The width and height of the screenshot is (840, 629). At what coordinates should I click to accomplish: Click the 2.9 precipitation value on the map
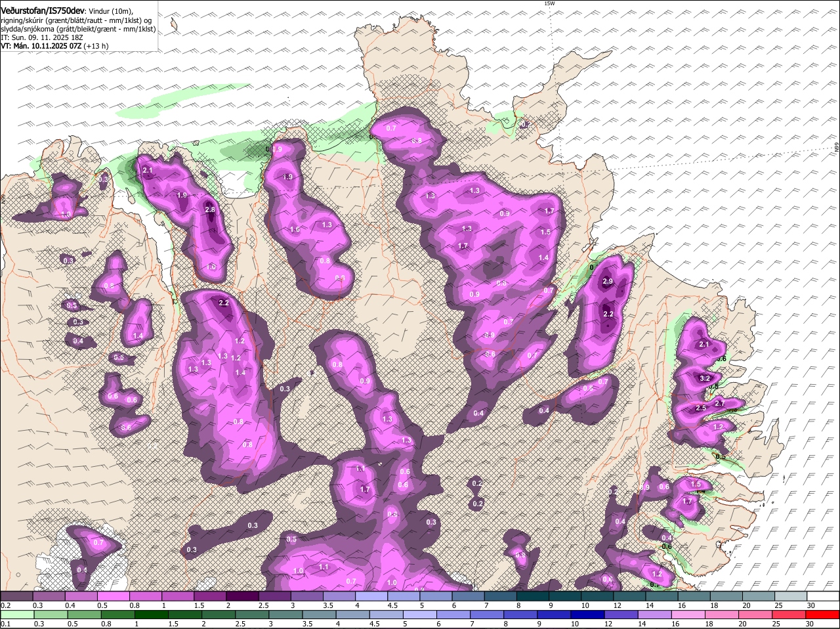(x=608, y=281)
